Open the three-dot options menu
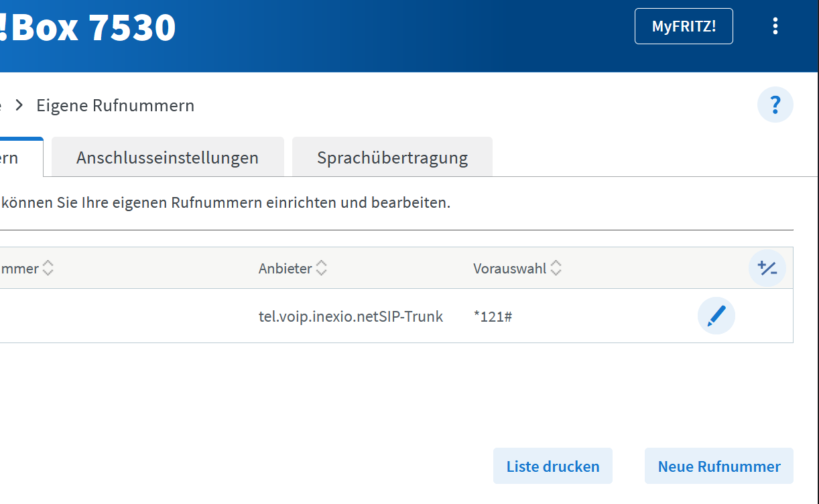 click(775, 26)
